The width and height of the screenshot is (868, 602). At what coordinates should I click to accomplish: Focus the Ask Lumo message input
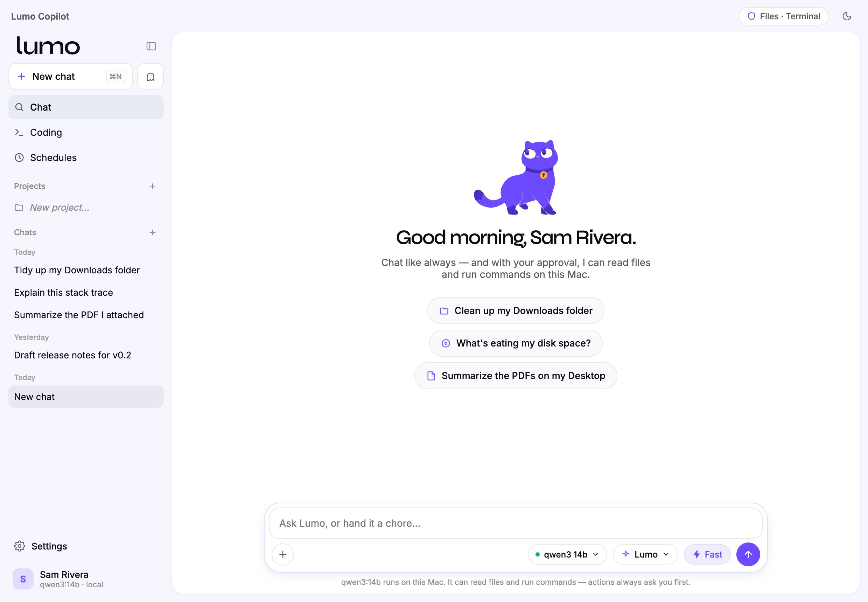coord(516,523)
